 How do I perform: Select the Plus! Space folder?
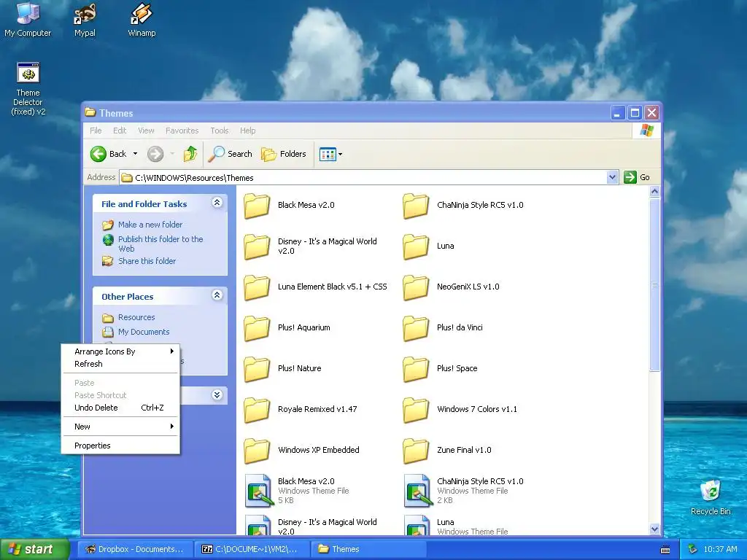pyautogui.click(x=440, y=368)
